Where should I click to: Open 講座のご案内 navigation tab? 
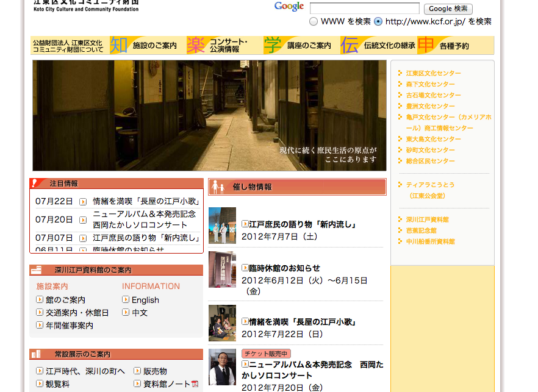click(x=301, y=45)
